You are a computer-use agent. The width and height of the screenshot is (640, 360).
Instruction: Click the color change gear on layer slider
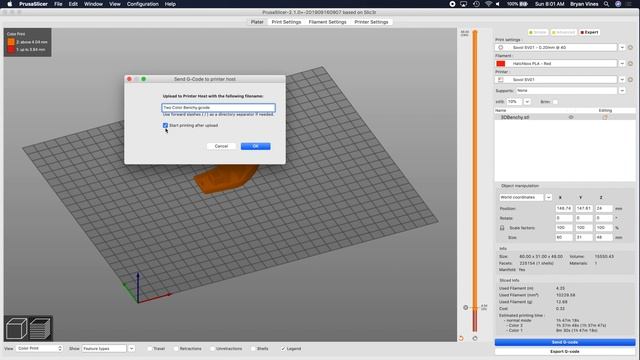click(466, 307)
